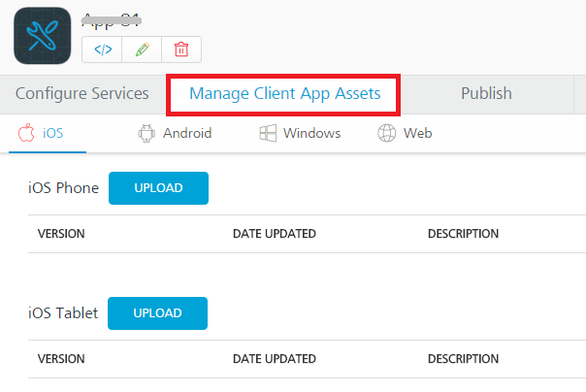Select Manage Client App Assets tab
The width and height of the screenshot is (586, 392).
[284, 94]
